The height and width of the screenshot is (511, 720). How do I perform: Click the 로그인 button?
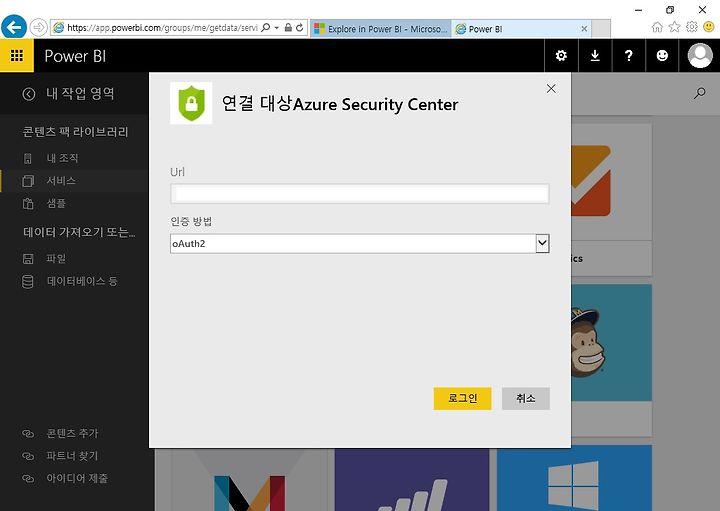(462, 398)
